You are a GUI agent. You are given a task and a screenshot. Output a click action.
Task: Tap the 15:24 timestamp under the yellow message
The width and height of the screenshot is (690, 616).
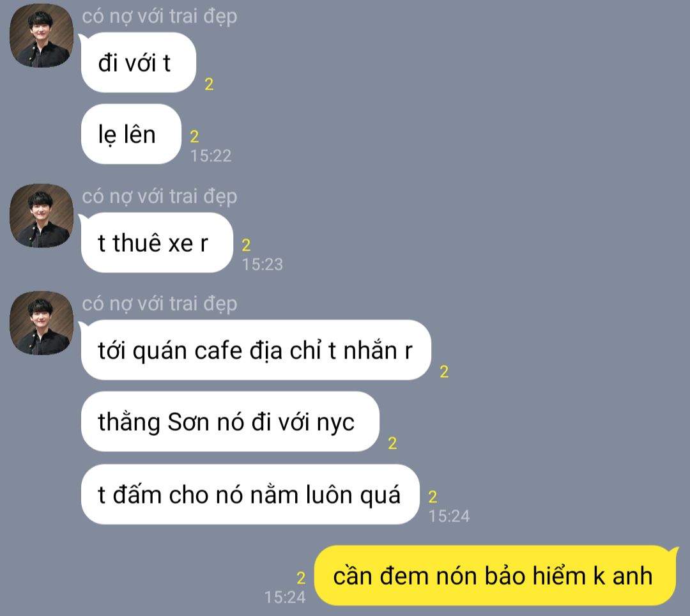(285, 597)
